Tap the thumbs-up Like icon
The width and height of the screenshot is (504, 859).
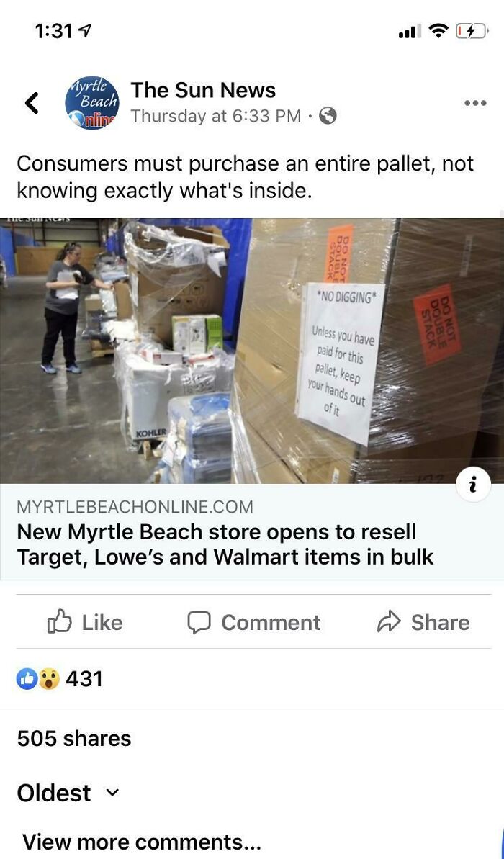pyautogui.click(x=59, y=622)
